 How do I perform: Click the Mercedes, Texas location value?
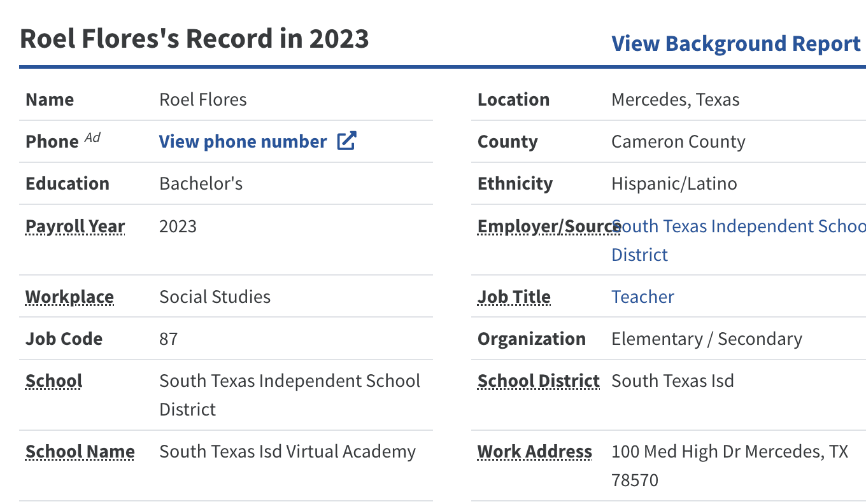(675, 99)
